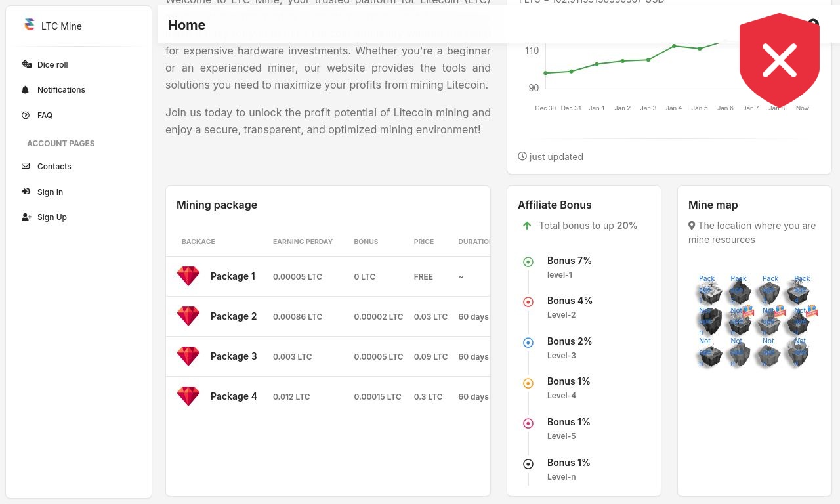The height and width of the screenshot is (504, 840).
Task: Click the Bonus 7% level-1 marker
Action: 528,262
